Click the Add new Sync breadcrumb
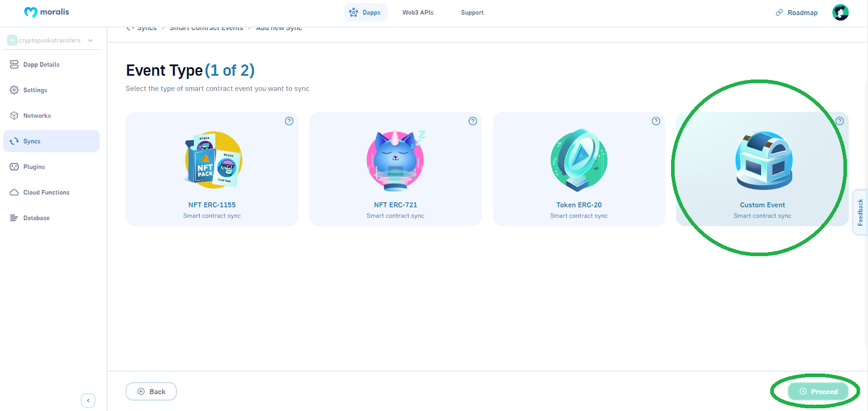The image size is (868, 411). click(x=279, y=28)
